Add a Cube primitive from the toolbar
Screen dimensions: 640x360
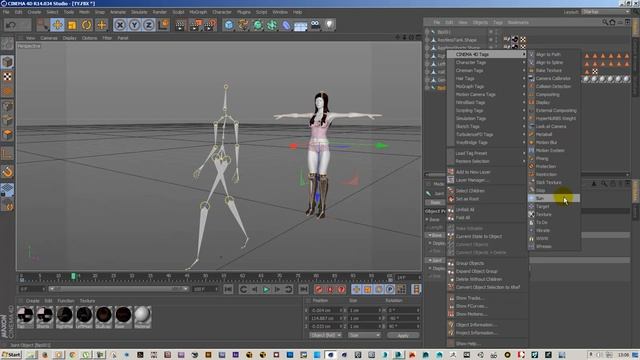[x=229, y=25]
